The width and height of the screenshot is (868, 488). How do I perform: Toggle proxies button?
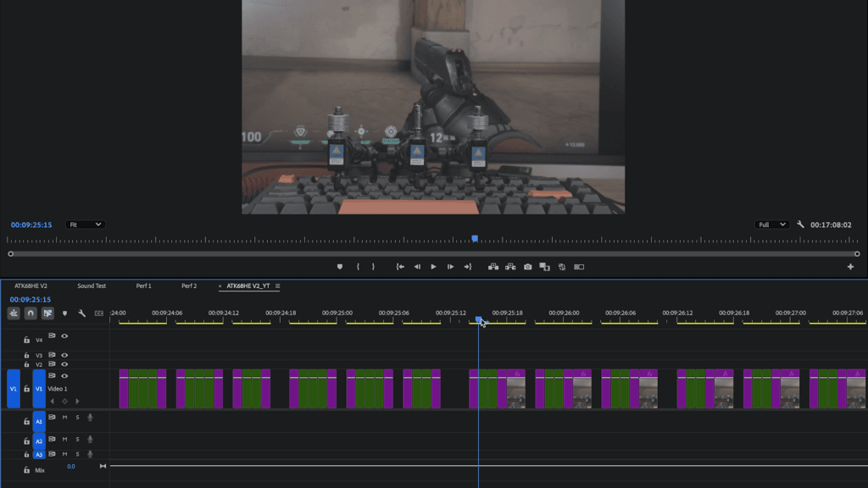click(x=562, y=267)
